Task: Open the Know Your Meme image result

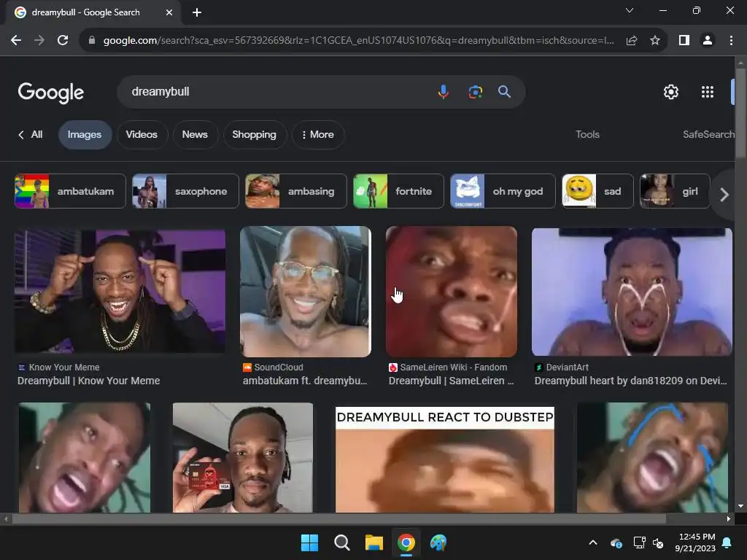Action: pos(120,292)
